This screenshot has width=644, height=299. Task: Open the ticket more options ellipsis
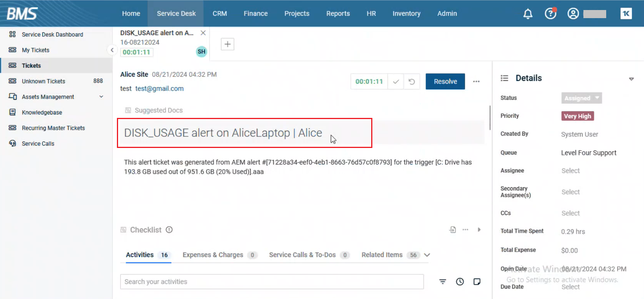(476, 82)
